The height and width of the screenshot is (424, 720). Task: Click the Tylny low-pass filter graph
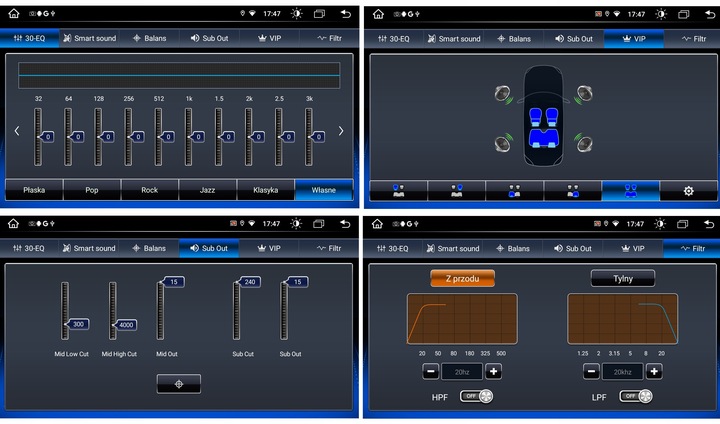(x=623, y=319)
